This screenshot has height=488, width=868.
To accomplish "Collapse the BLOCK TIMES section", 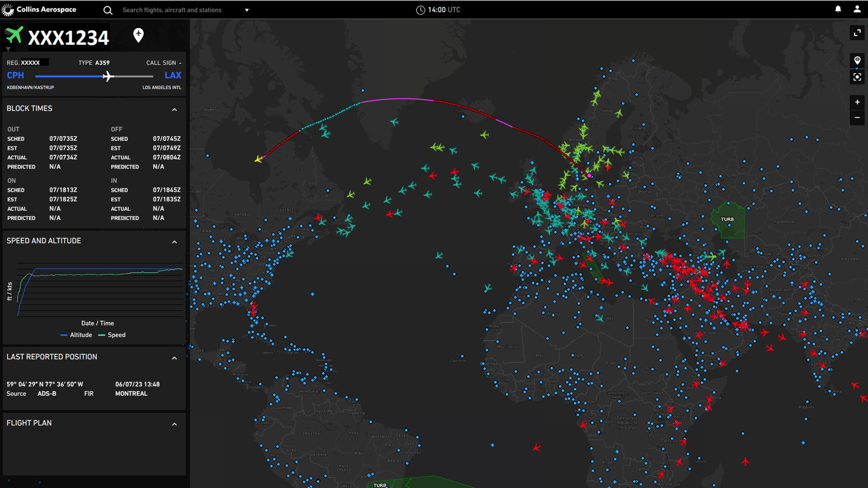I will [175, 109].
